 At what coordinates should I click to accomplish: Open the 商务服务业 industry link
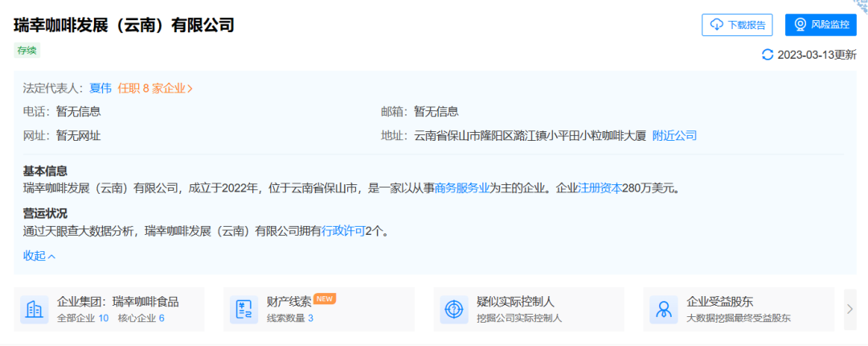[x=461, y=188]
